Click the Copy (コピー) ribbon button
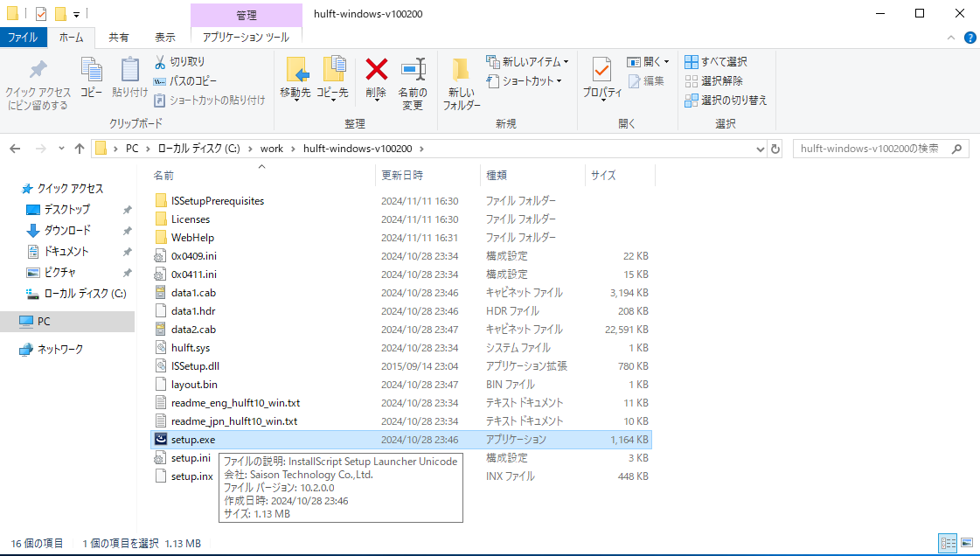This screenshot has height=556, width=980. pos(91,78)
